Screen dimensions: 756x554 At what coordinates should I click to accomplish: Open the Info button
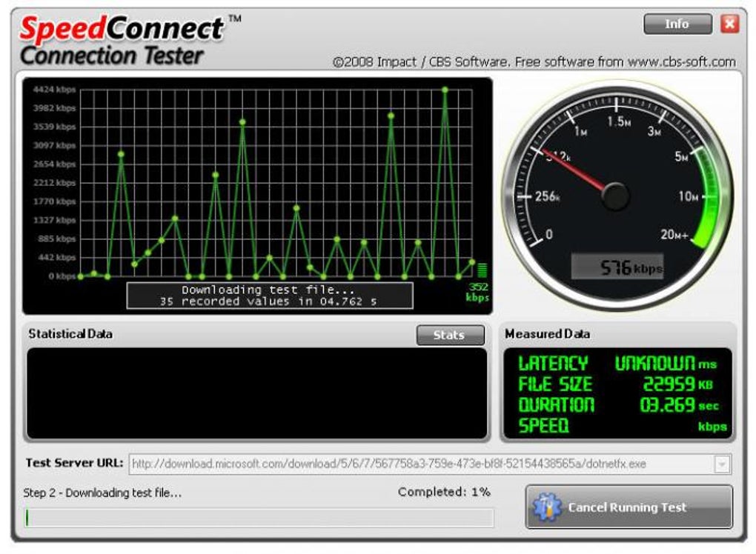point(677,24)
